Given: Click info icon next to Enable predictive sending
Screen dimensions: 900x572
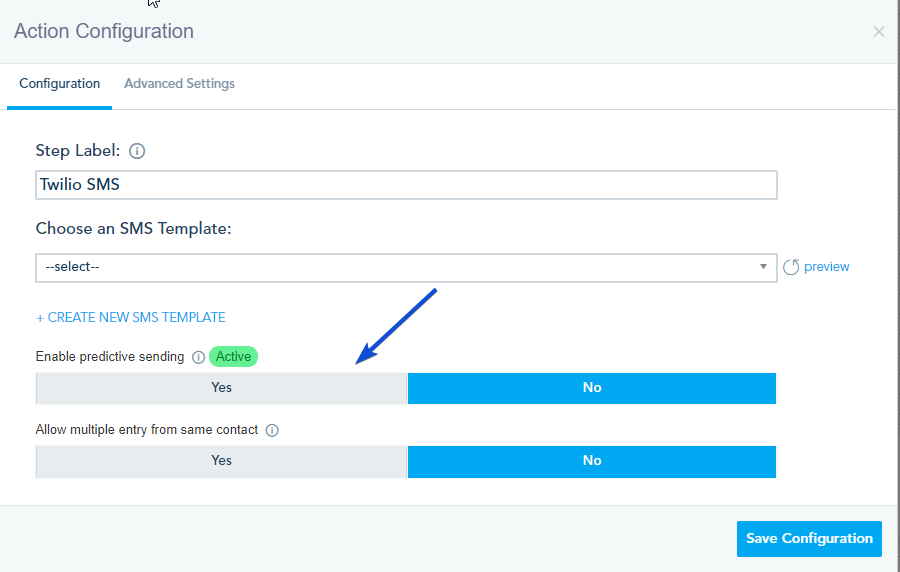Looking at the screenshot, I should pos(198,357).
